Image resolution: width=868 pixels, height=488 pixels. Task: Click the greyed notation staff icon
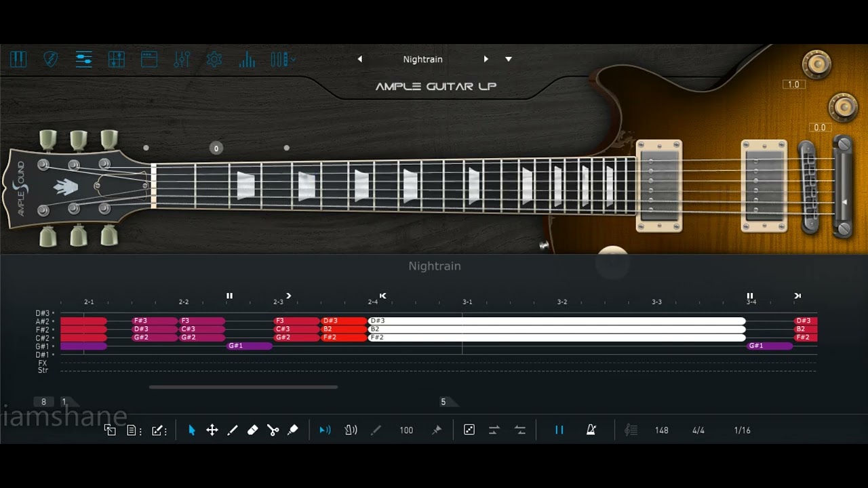pos(631,430)
